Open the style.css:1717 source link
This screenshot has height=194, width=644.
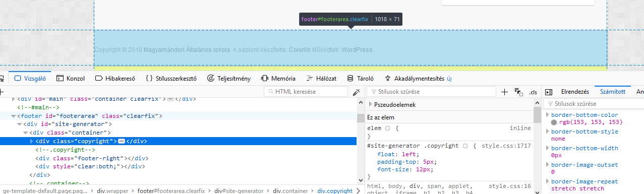tap(506, 146)
